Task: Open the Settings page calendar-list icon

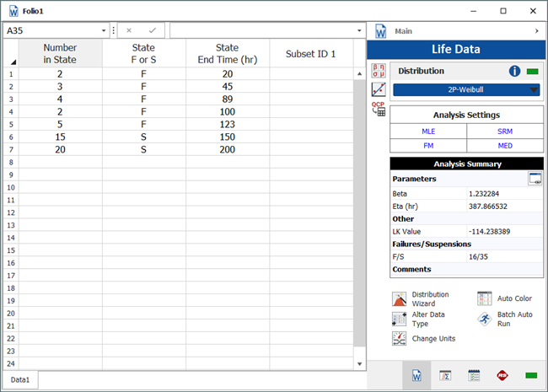Action: point(474,376)
